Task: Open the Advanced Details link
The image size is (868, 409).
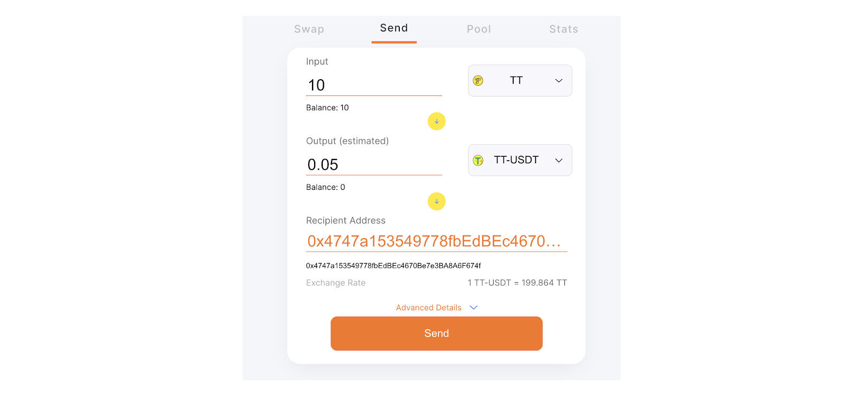Action: [x=429, y=308]
